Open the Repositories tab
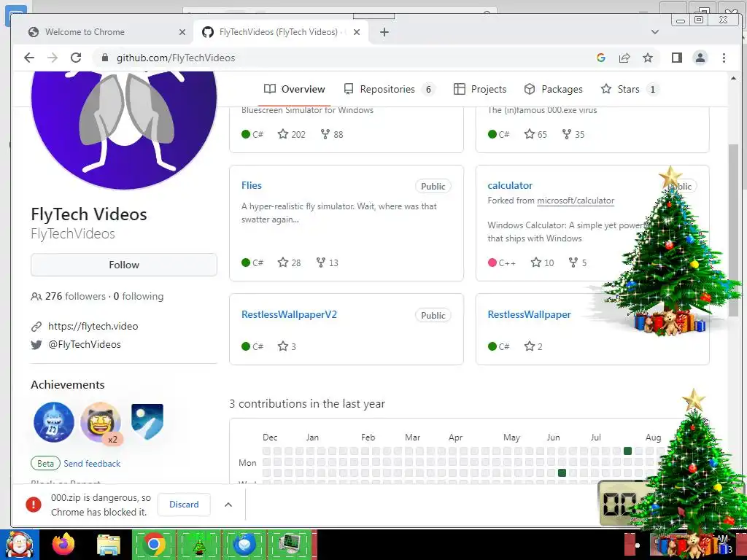Image resolution: width=747 pixels, height=560 pixels. [389, 89]
